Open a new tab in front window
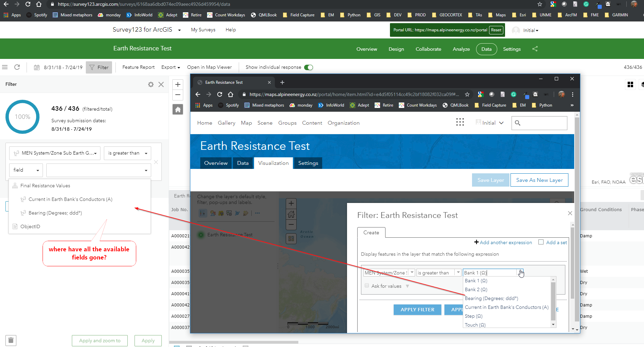The image size is (644, 347). (x=282, y=82)
